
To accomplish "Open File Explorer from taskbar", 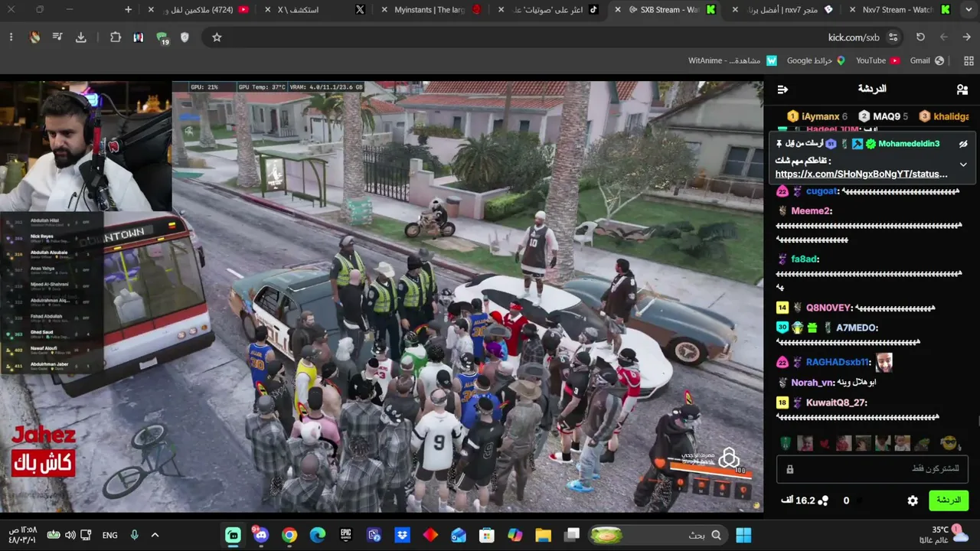I will [543, 535].
